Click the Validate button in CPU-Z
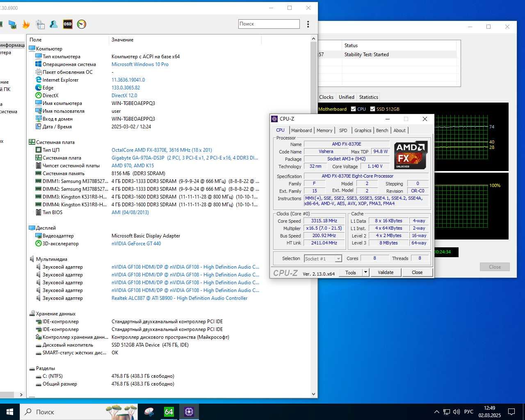The image size is (525, 420). (386, 272)
